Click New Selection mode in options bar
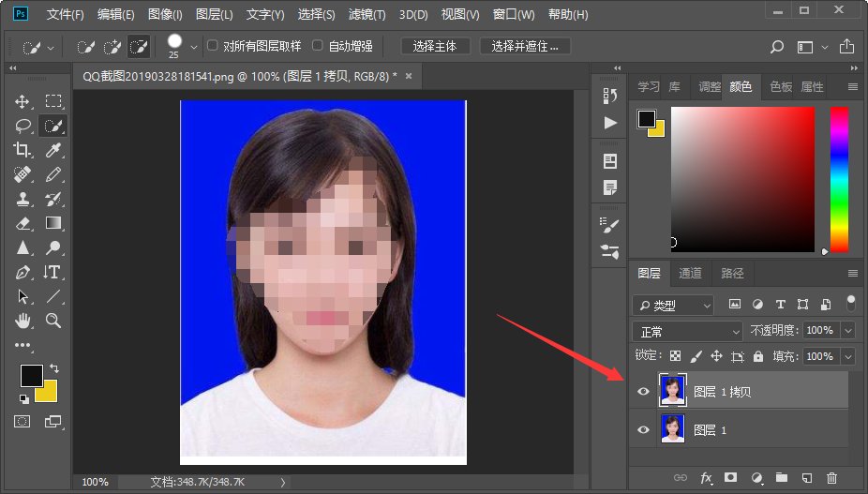 85,47
